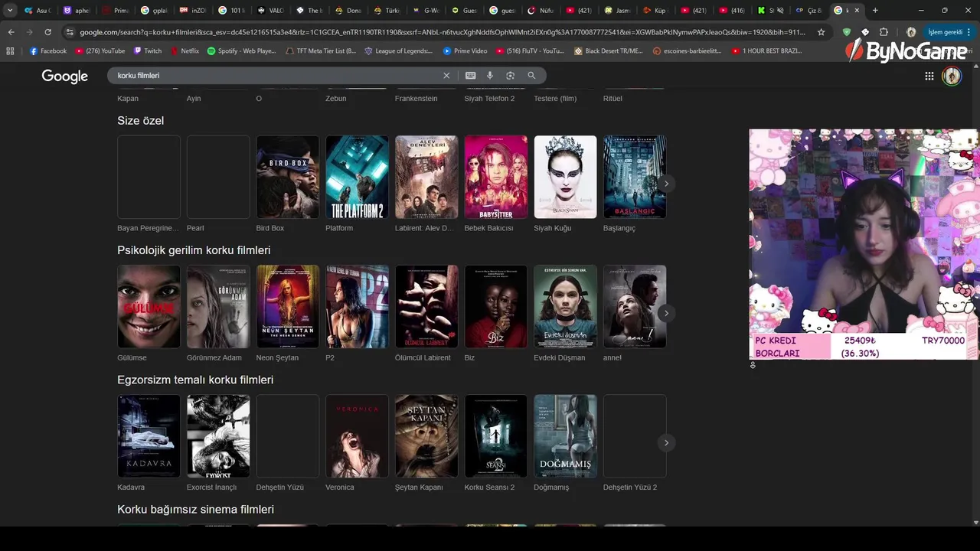Open the tab search dropdown arrow
The height and width of the screenshot is (551, 980).
(x=10, y=10)
